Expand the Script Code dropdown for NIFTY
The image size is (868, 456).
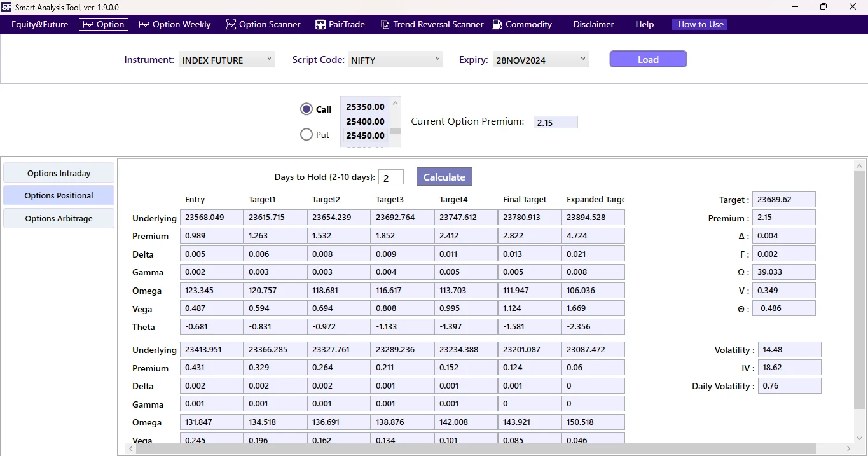(394, 59)
